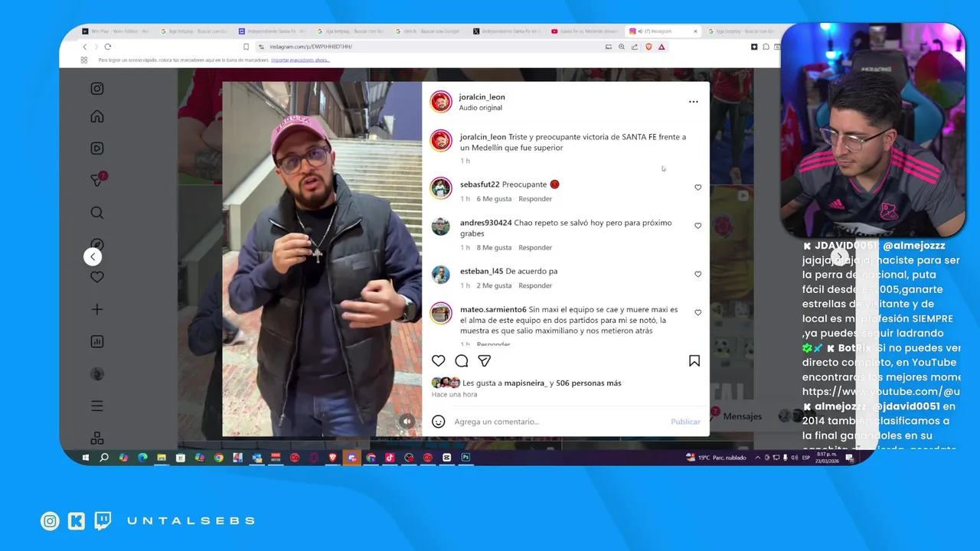Click the comment bubble icon under the post
This screenshot has width=980, height=551.
click(x=462, y=360)
